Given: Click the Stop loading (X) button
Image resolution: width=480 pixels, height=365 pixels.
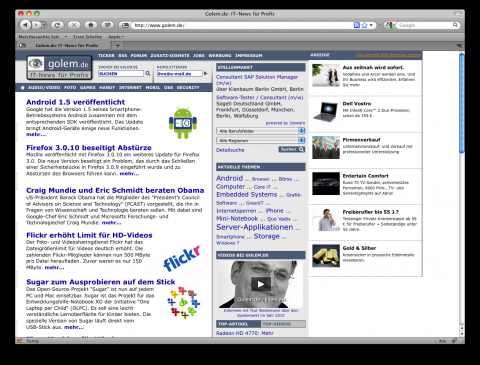Looking at the screenshot, I should click(x=74, y=25).
